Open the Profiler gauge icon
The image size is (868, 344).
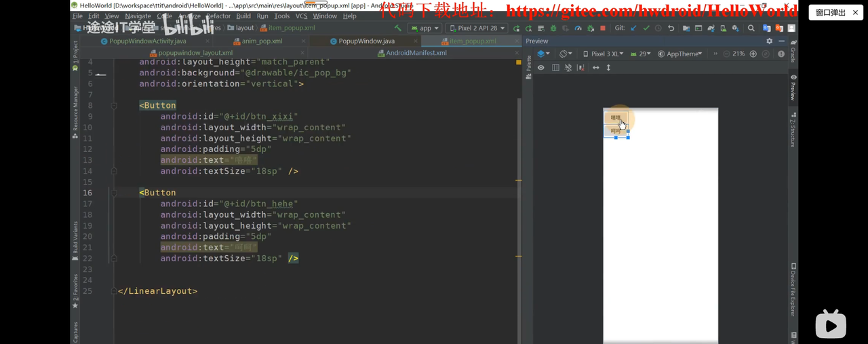(578, 28)
